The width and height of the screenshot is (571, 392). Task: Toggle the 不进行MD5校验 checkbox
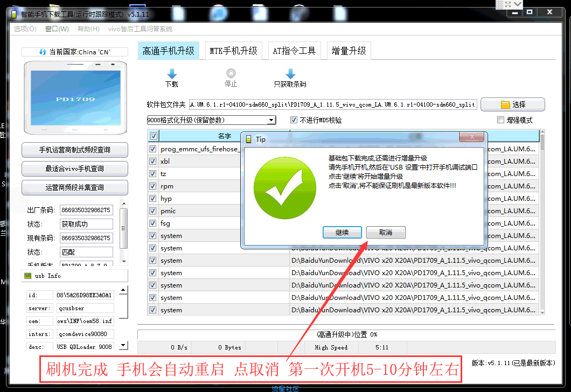294,120
